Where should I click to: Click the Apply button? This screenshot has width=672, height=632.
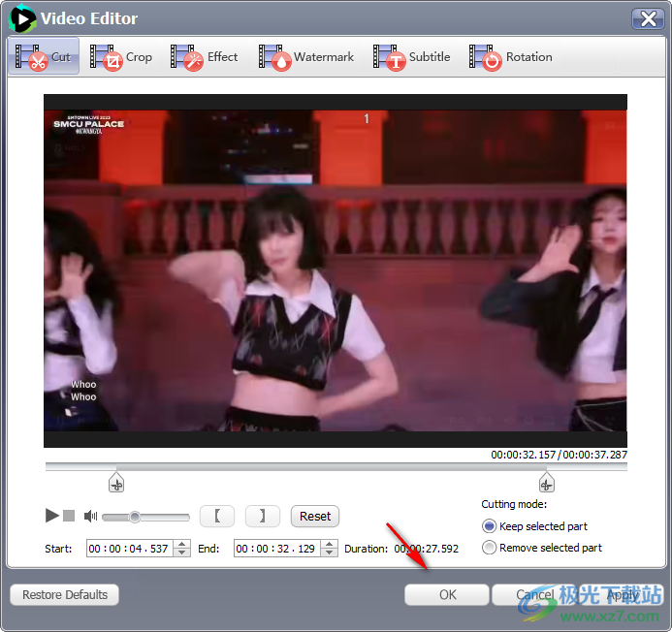coord(622,595)
